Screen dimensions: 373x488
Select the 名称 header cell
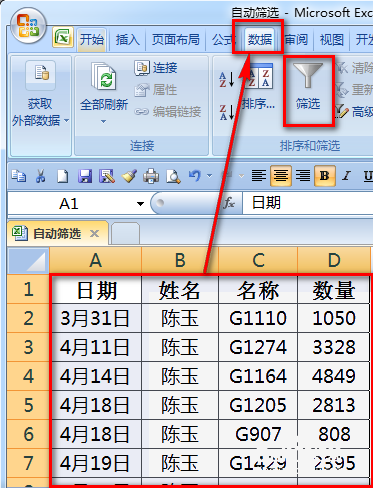coord(258,290)
